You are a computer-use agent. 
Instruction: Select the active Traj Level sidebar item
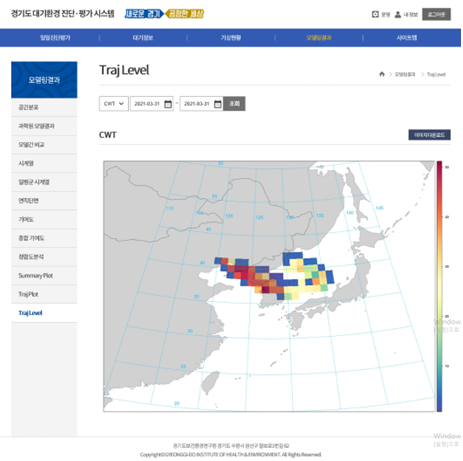pos(44,313)
